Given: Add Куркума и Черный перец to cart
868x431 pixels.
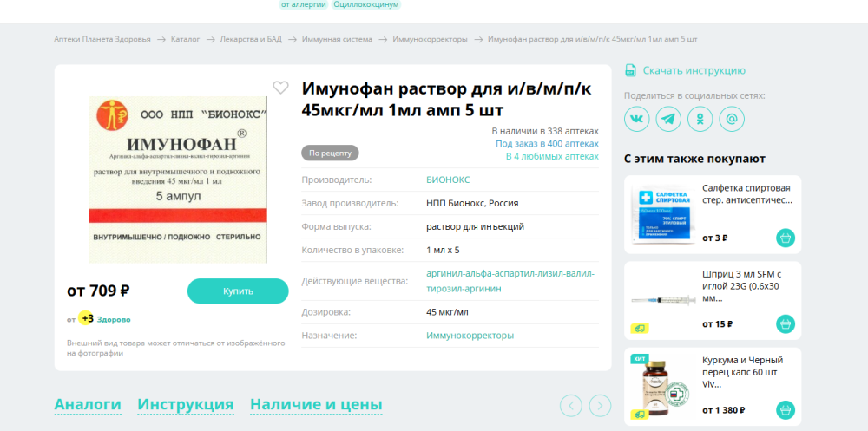Looking at the screenshot, I should tap(785, 410).
